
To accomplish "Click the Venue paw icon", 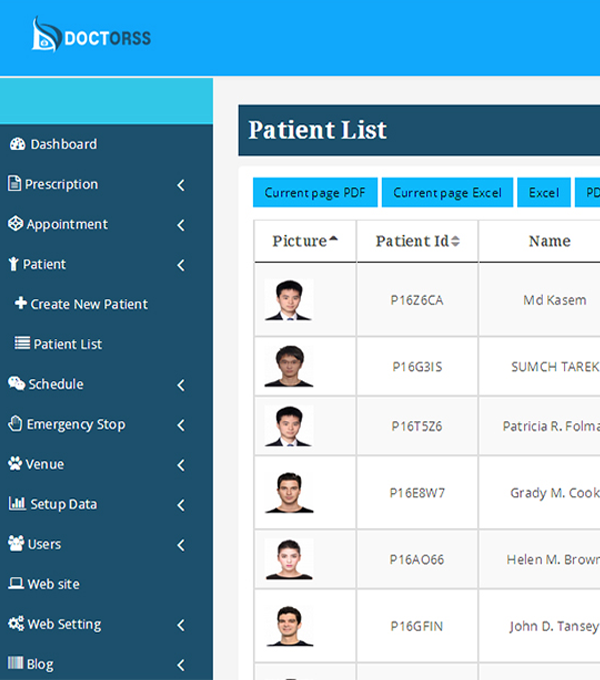I will pyautogui.click(x=15, y=464).
